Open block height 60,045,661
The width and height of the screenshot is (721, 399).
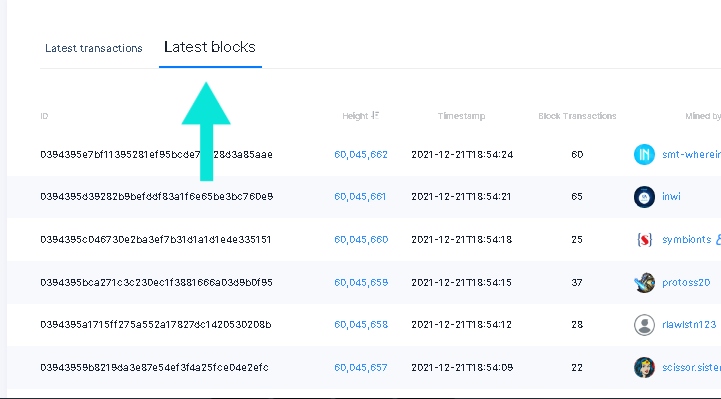click(360, 196)
